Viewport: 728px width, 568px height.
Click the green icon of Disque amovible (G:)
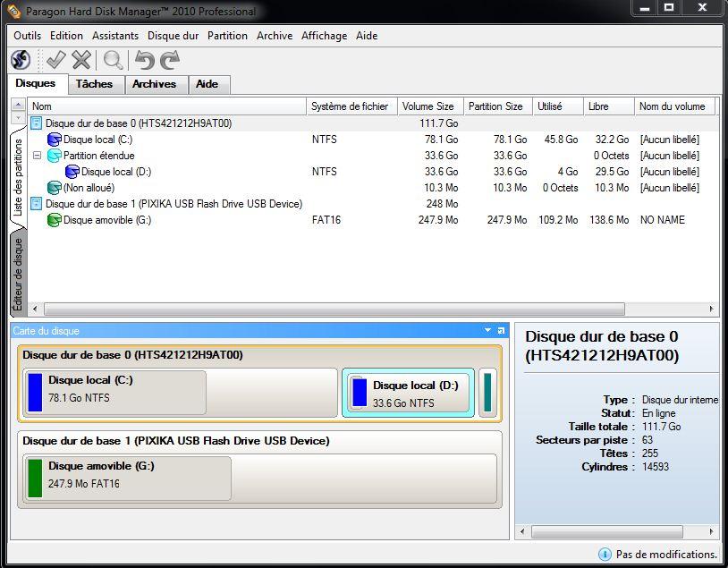tap(55, 220)
